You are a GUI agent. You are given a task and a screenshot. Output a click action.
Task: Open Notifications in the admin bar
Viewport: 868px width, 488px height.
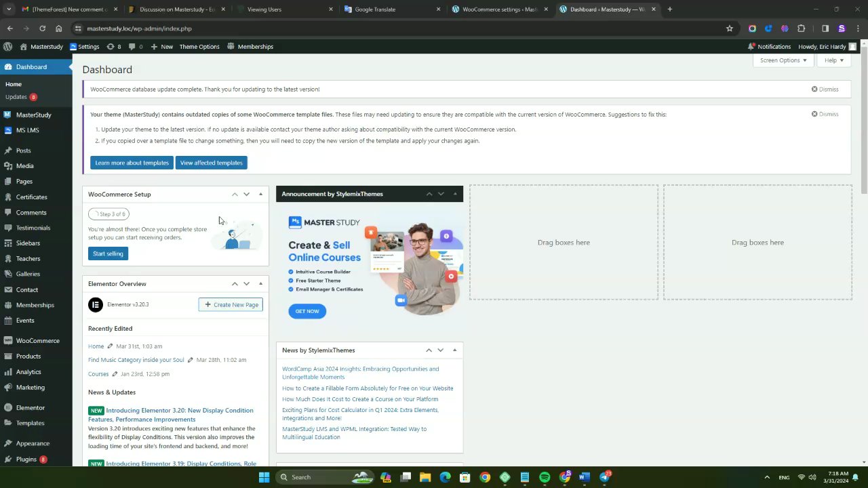tap(769, 47)
